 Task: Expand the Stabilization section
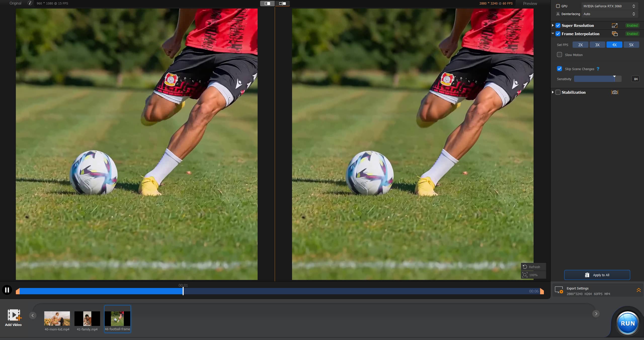click(x=553, y=92)
